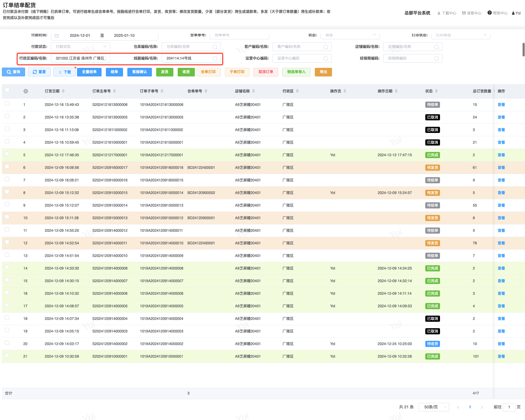
Task: Open the 50条/页 page size dropdown
Action: (434, 407)
